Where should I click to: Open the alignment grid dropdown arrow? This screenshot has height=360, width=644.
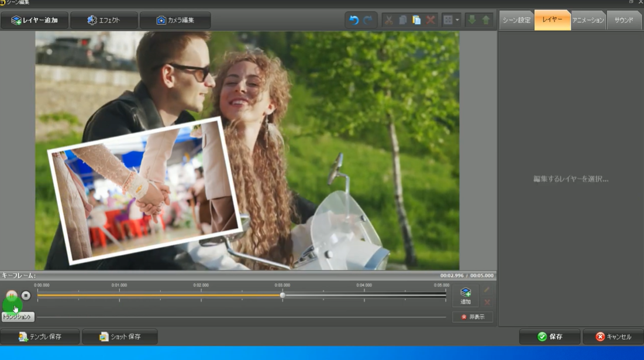[457, 20]
